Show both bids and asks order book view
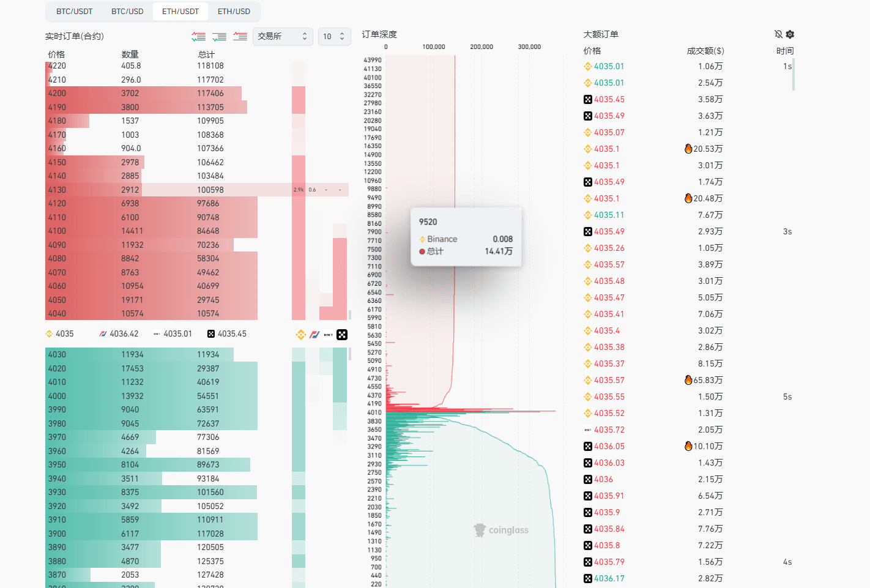This screenshot has width=870, height=588. tap(198, 37)
